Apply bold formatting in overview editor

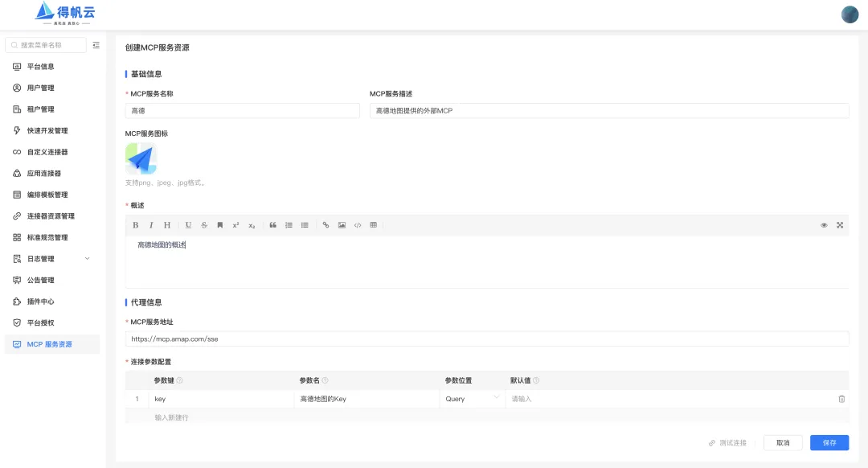[x=136, y=225]
